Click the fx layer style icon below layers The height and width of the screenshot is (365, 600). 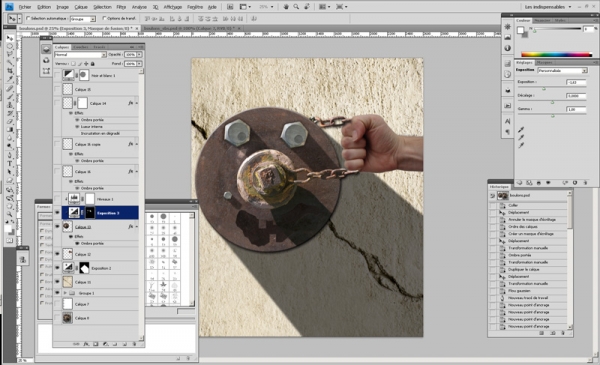pyautogui.click(x=86, y=344)
